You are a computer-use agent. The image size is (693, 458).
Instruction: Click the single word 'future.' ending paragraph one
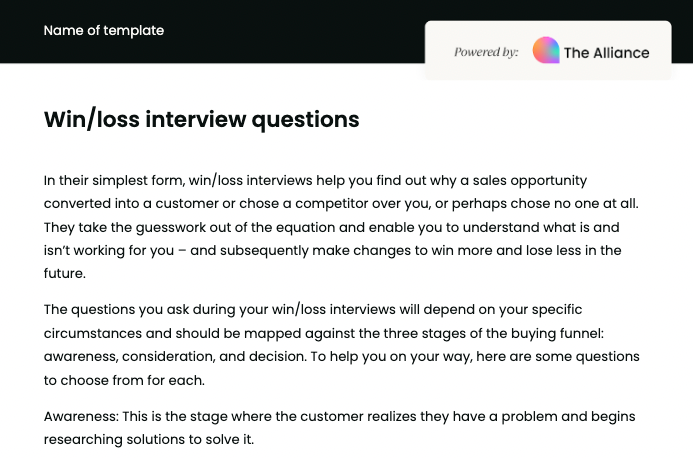click(65, 273)
